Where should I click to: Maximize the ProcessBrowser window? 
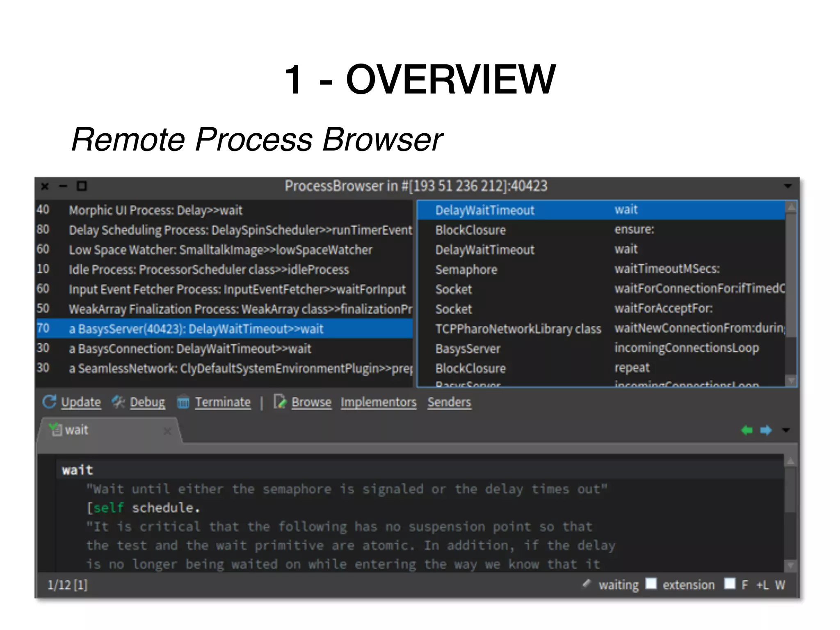coord(82,186)
